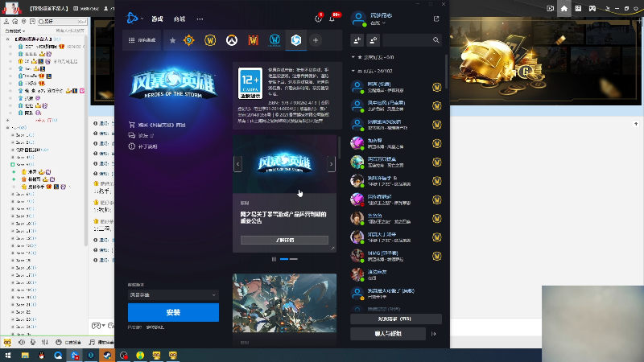Collapse the friends 24/102 group

click(x=353, y=71)
